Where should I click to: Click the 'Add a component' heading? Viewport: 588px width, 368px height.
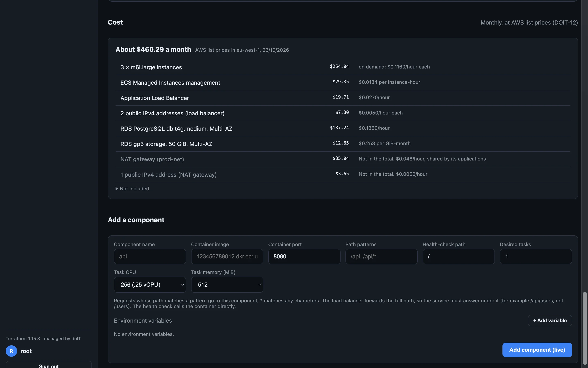click(x=136, y=220)
